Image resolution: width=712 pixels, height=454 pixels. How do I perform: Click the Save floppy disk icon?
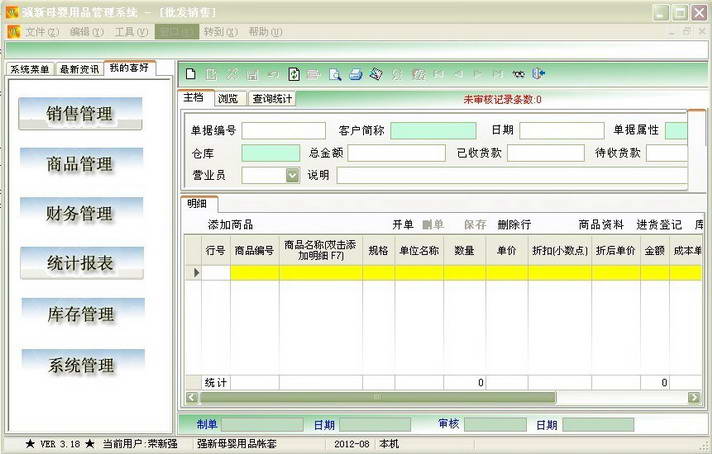pos(252,74)
